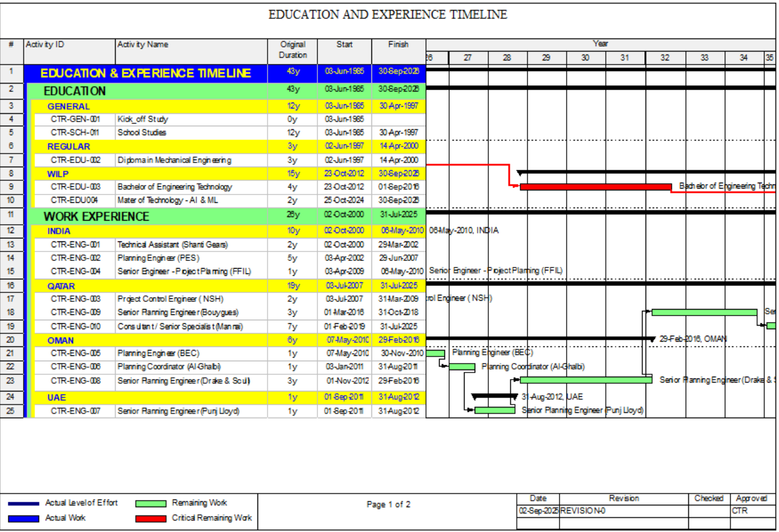Click the 01-Feb-2019 start date cell

coord(345,326)
